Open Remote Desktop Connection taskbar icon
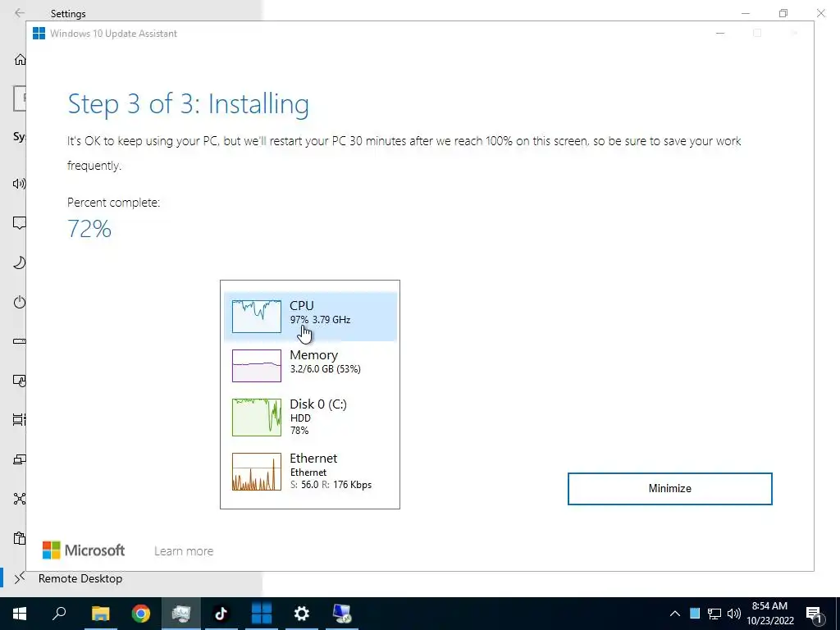Viewport: 840px width, 630px height. pyautogui.click(x=342, y=614)
